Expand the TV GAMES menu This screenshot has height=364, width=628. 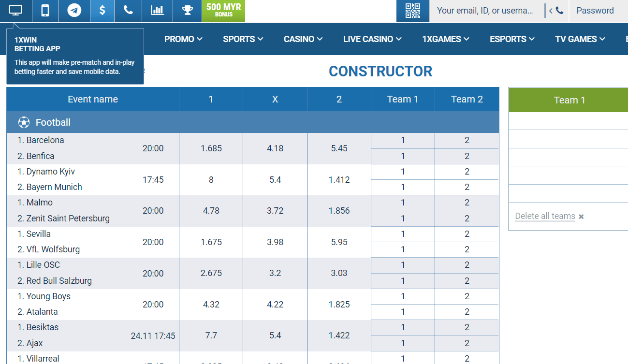(x=580, y=39)
